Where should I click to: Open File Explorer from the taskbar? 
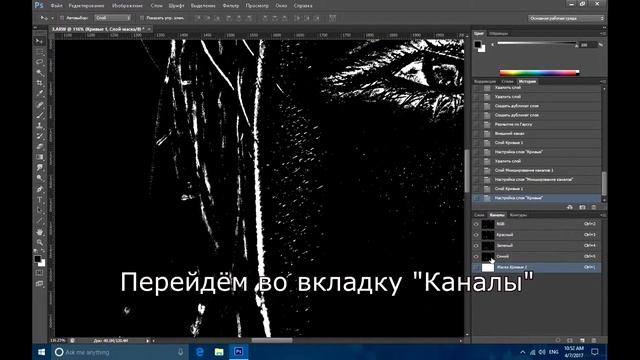click(219, 351)
